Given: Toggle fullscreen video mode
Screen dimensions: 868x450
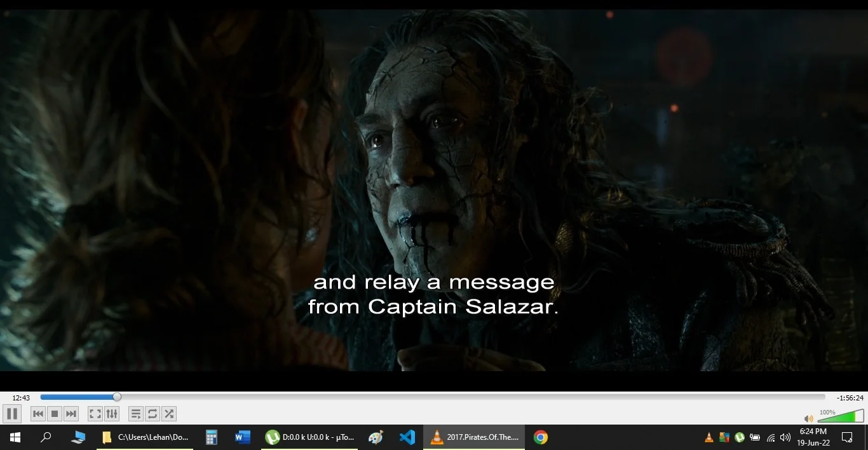Looking at the screenshot, I should tap(95, 414).
